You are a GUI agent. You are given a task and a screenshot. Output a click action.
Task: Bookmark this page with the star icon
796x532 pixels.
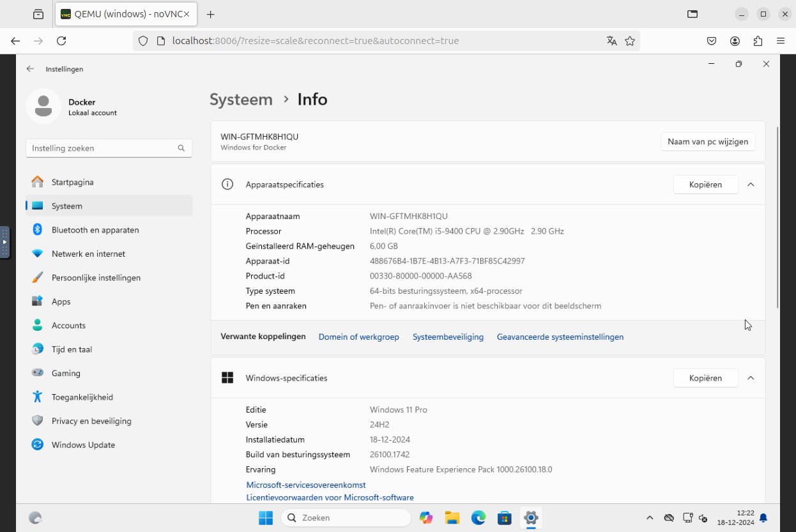(x=630, y=41)
